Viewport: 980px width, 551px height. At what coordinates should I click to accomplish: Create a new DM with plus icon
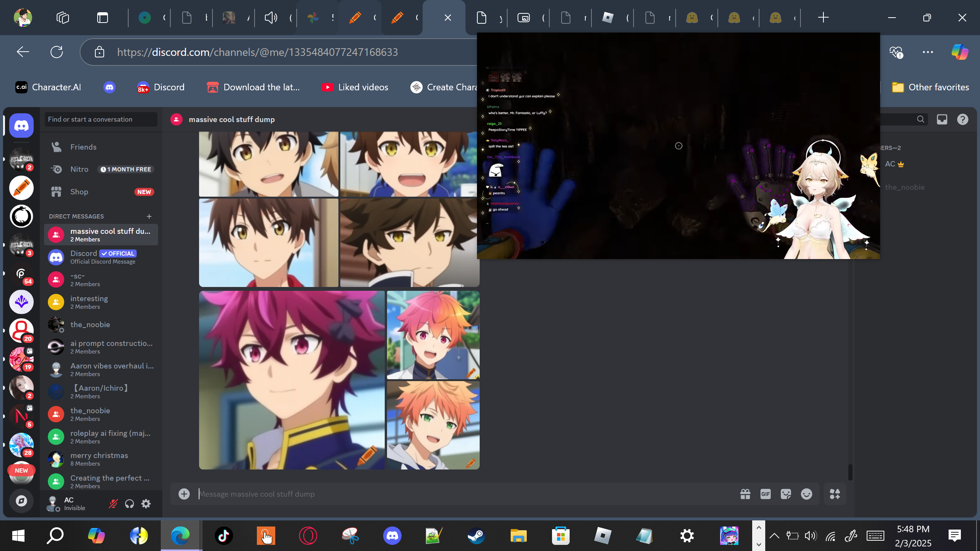click(149, 216)
